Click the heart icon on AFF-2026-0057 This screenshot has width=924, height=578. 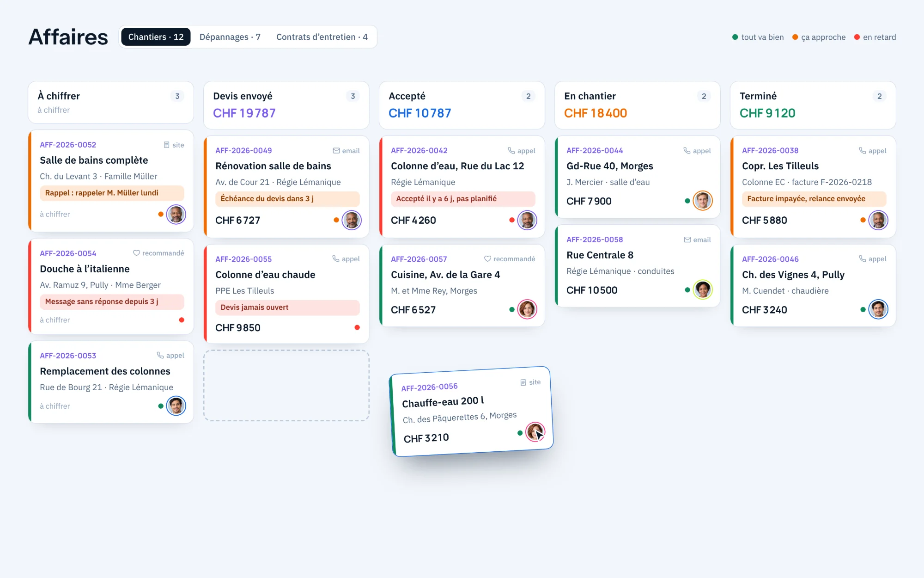(487, 259)
